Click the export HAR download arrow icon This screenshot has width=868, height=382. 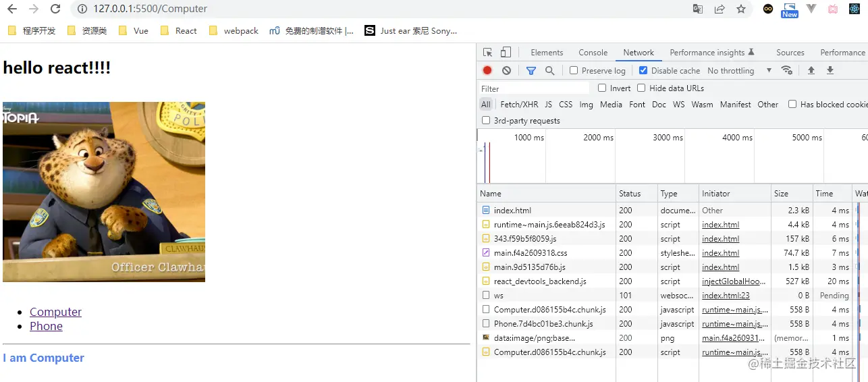tap(830, 70)
